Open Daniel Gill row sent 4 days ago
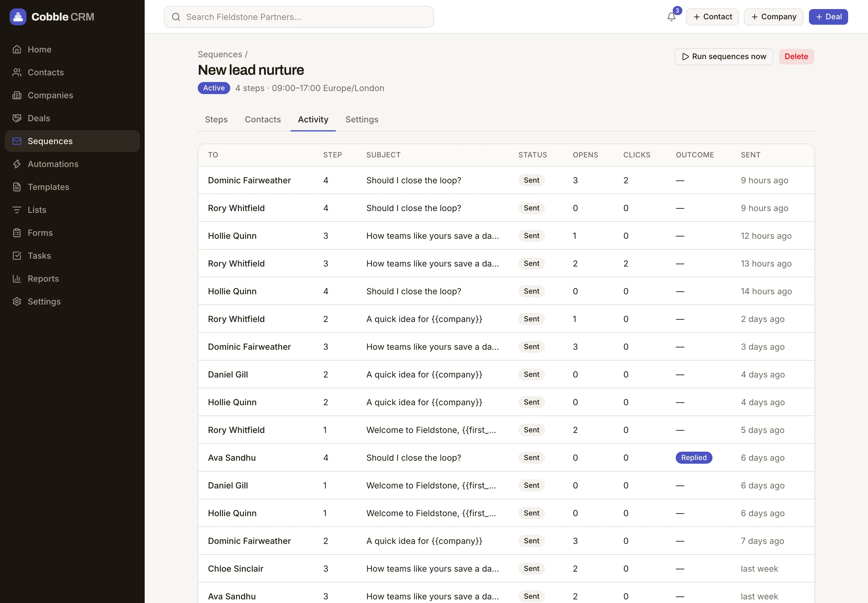 tap(506, 374)
